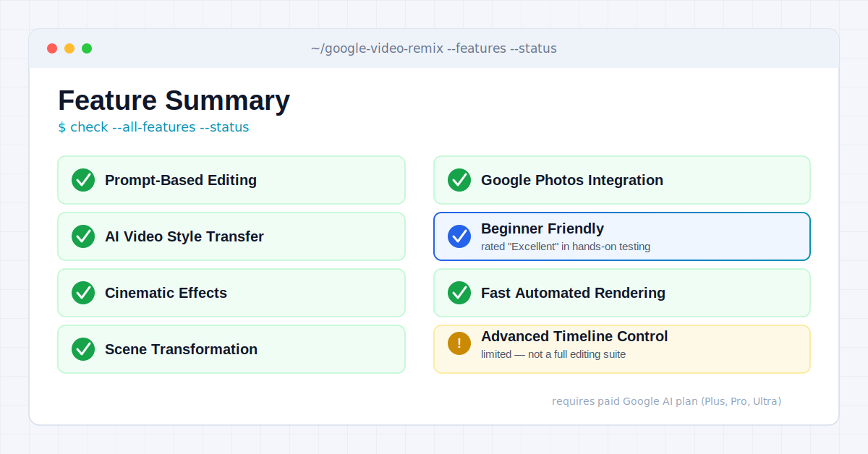Select the Prompt-Based Editing label

coord(181,180)
